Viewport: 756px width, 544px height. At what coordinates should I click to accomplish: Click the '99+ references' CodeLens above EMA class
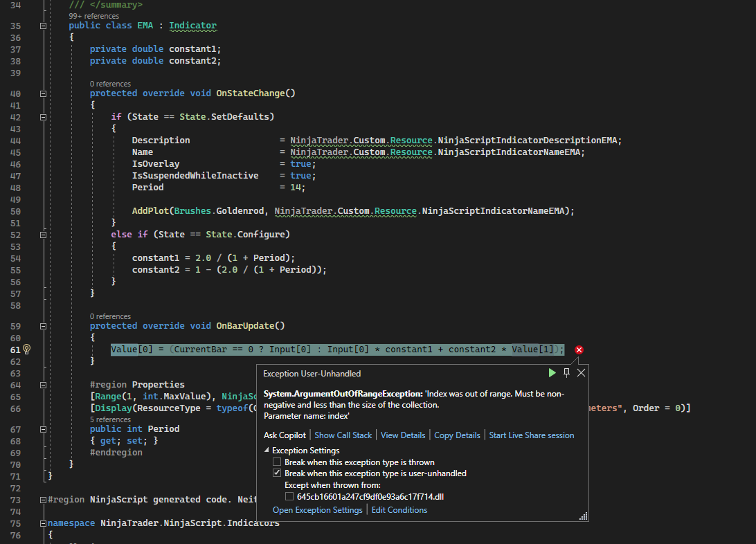[93, 15]
